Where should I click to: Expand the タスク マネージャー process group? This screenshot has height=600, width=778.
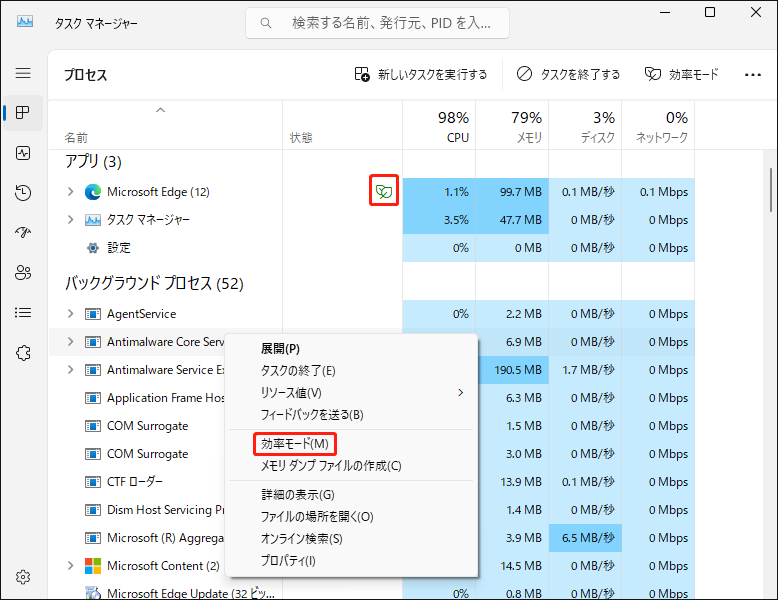point(70,219)
